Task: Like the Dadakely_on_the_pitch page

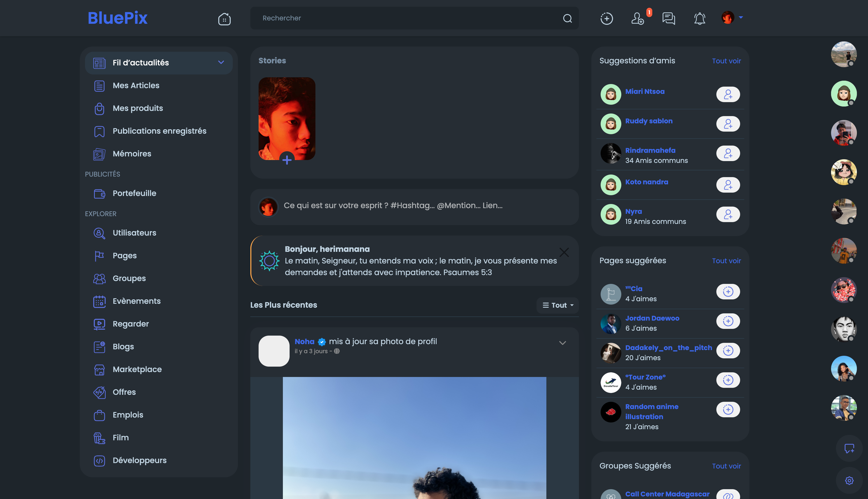Action: [x=728, y=351]
